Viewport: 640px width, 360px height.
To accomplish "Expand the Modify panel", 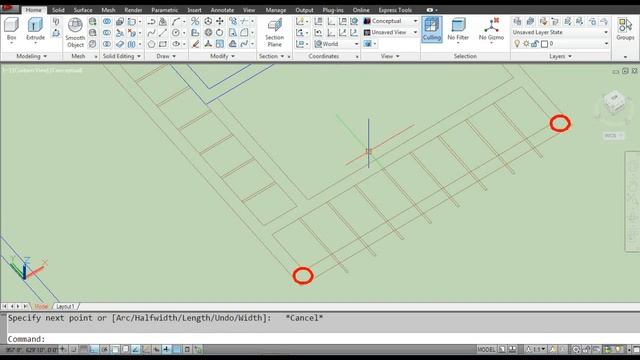I will [222, 56].
